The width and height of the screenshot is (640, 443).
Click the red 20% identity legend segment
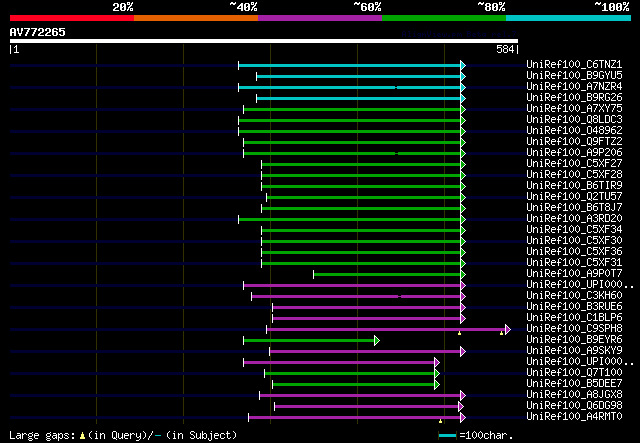pos(72,18)
